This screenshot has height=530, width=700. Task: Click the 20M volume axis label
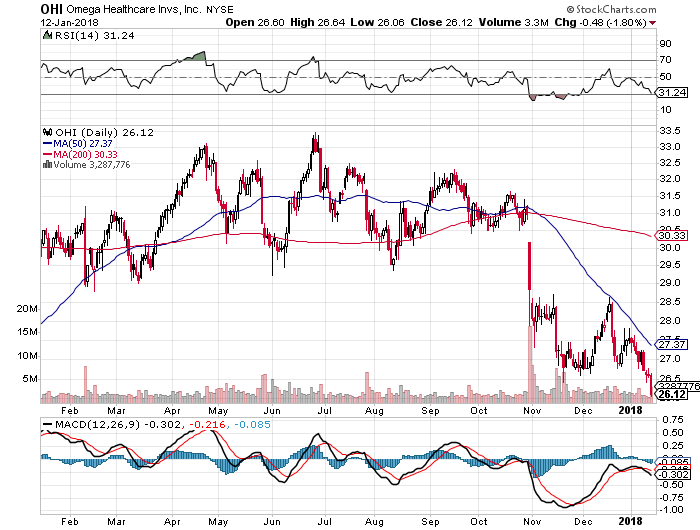[27, 309]
